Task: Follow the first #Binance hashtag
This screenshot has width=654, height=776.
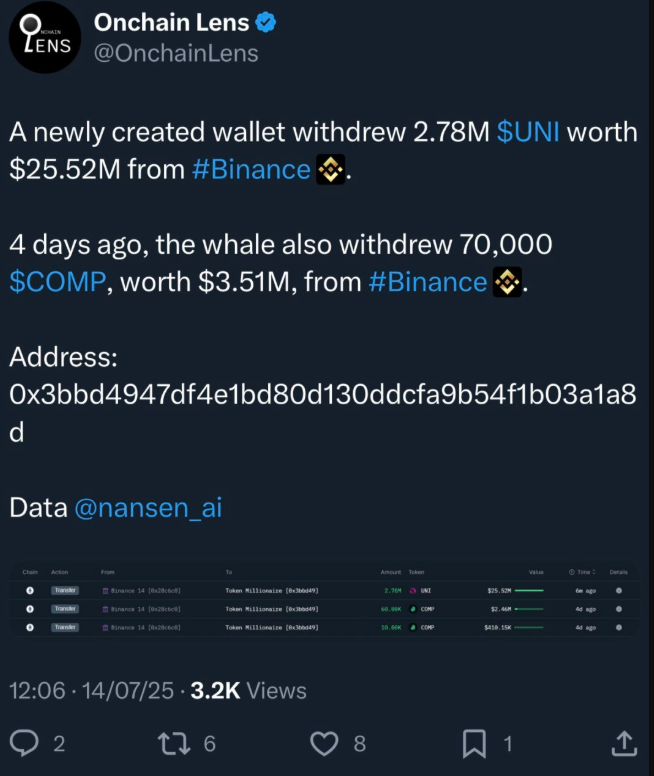Action: 251,170
